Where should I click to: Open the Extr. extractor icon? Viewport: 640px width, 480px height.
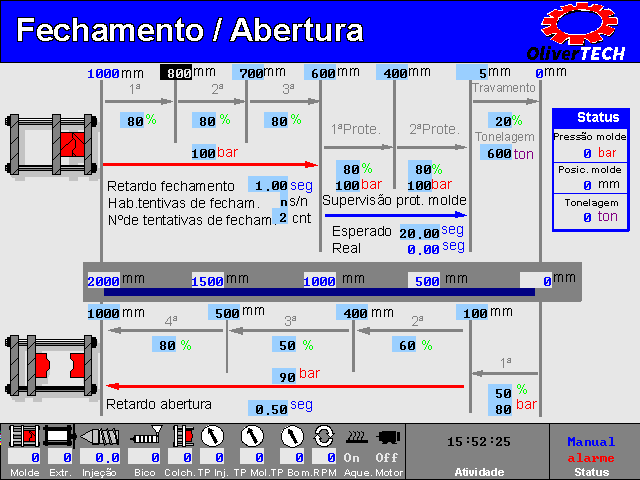[x=61, y=437]
